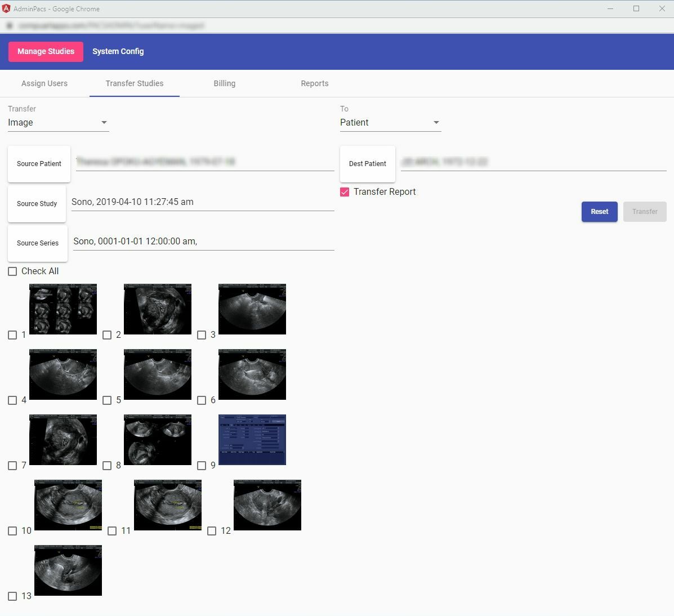Open ultrasound thumbnail number 13
This screenshot has height=616, width=674.
point(68,570)
